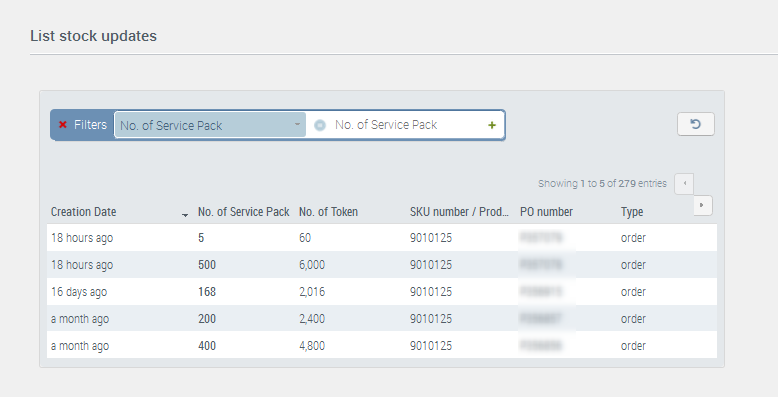Click token count 4,800
Viewport: 778px width, 397px height.
point(312,345)
